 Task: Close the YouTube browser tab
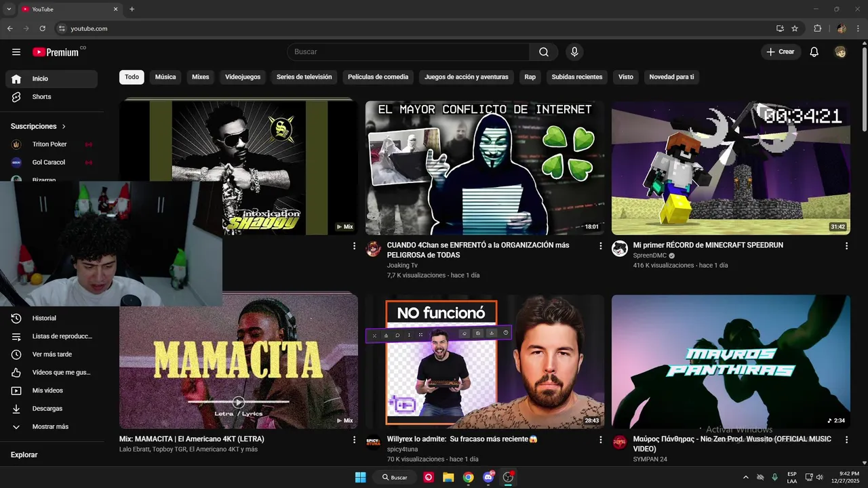(115, 9)
